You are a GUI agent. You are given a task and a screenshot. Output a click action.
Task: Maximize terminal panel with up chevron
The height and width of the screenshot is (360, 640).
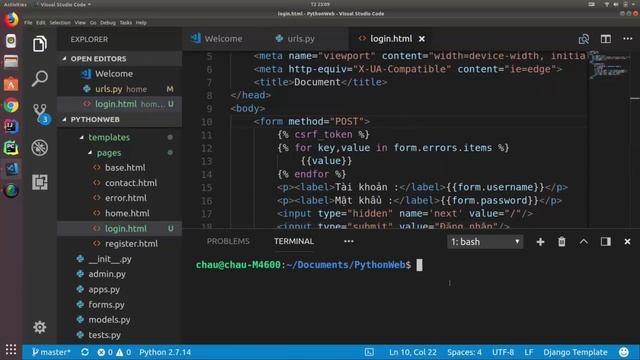584,242
